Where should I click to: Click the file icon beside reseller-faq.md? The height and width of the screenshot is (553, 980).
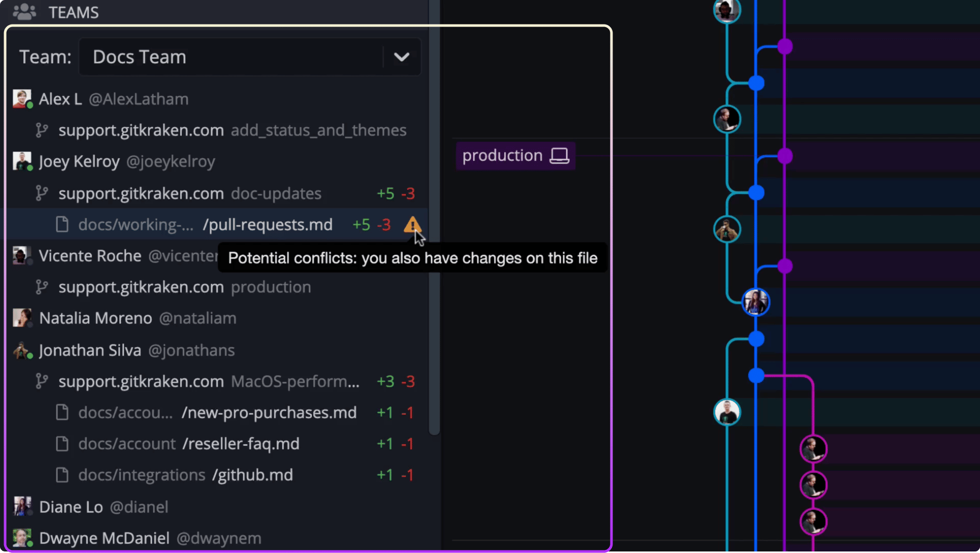(x=62, y=444)
